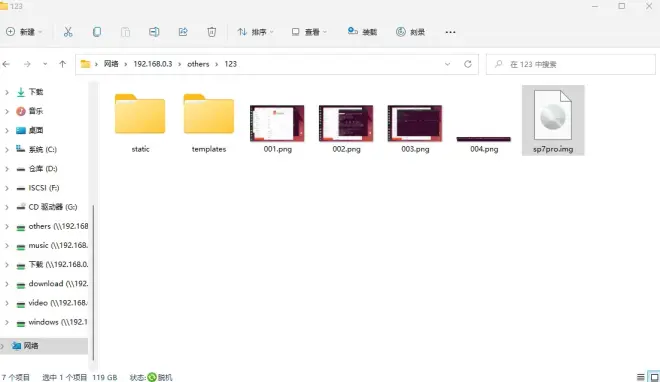The width and height of the screenshot is (660, 382).
Task: Switch to large thumbnails view icon
Action: coord(654,377)
